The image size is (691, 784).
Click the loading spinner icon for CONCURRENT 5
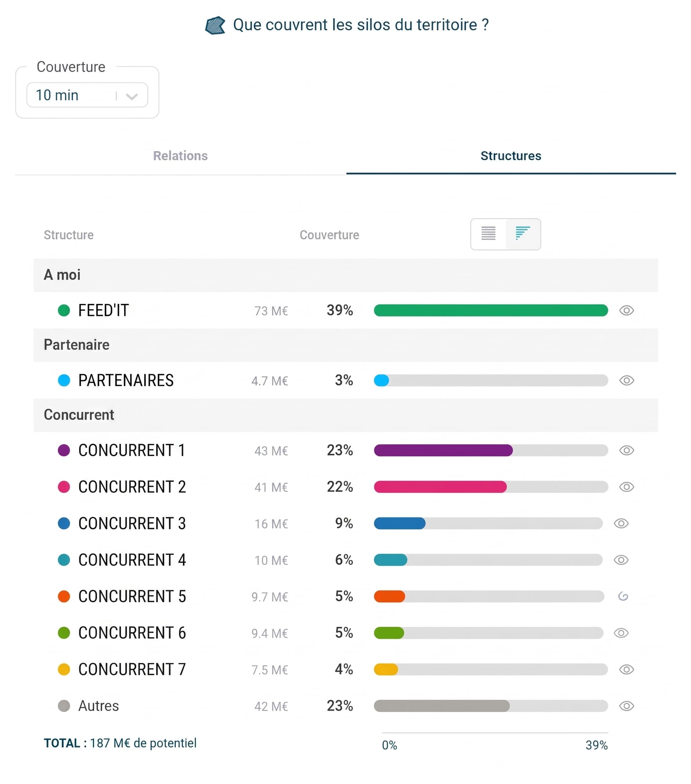click(x=623, y=597)
